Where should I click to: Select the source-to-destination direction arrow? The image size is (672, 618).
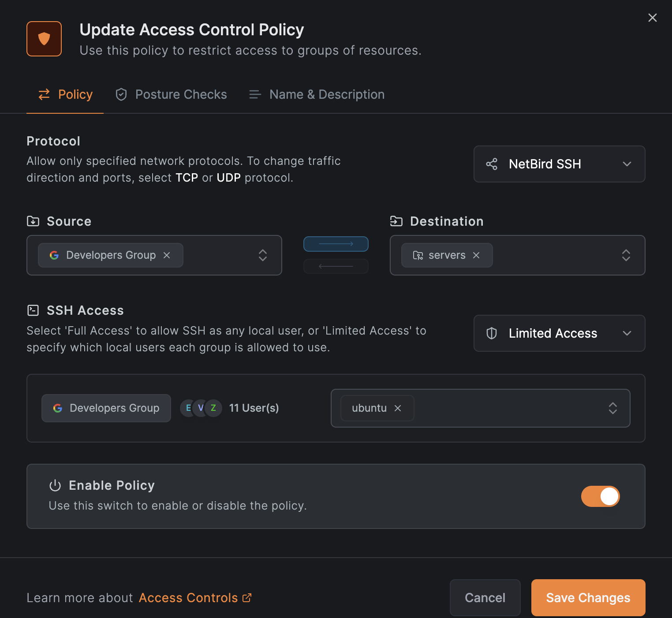tap(336, 244)
